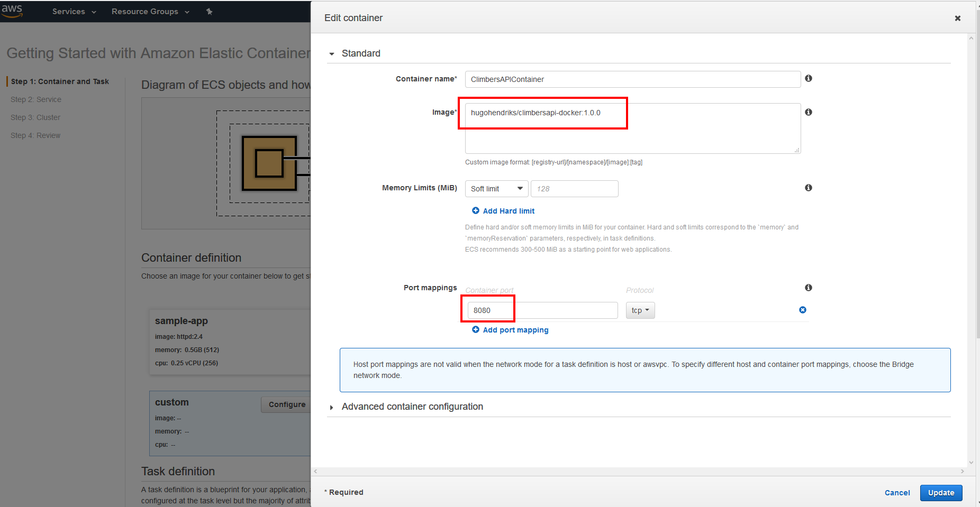Select the custom container card title
Viewport: 980px width, 507px height.
pyautogui.click(x=171, y=402)
